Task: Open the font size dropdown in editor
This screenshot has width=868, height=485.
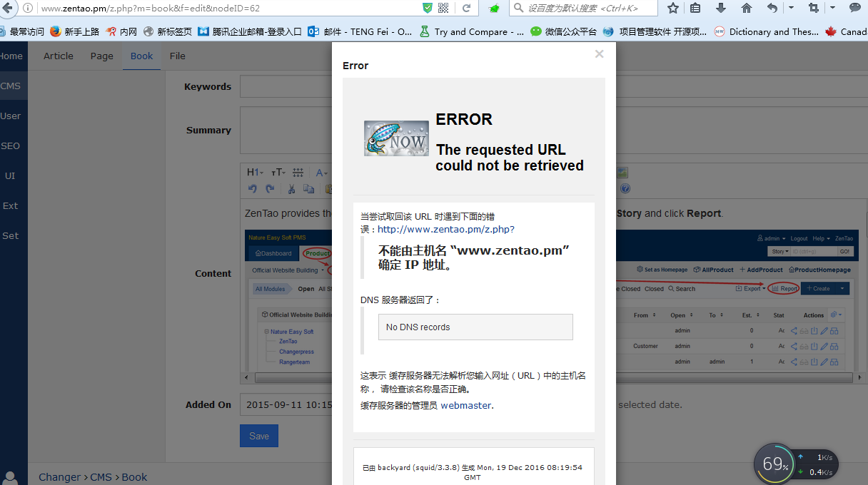Action: [x=278, y=173]
